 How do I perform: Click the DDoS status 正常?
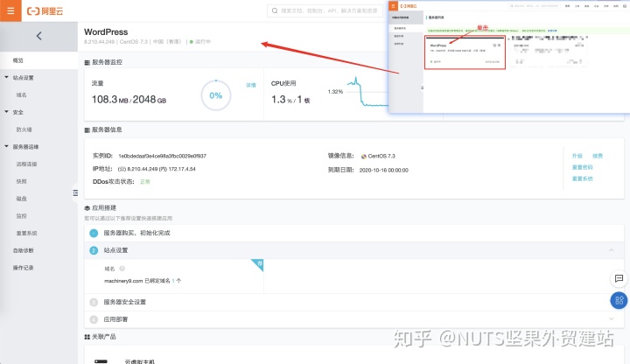(x=145, y=182)
